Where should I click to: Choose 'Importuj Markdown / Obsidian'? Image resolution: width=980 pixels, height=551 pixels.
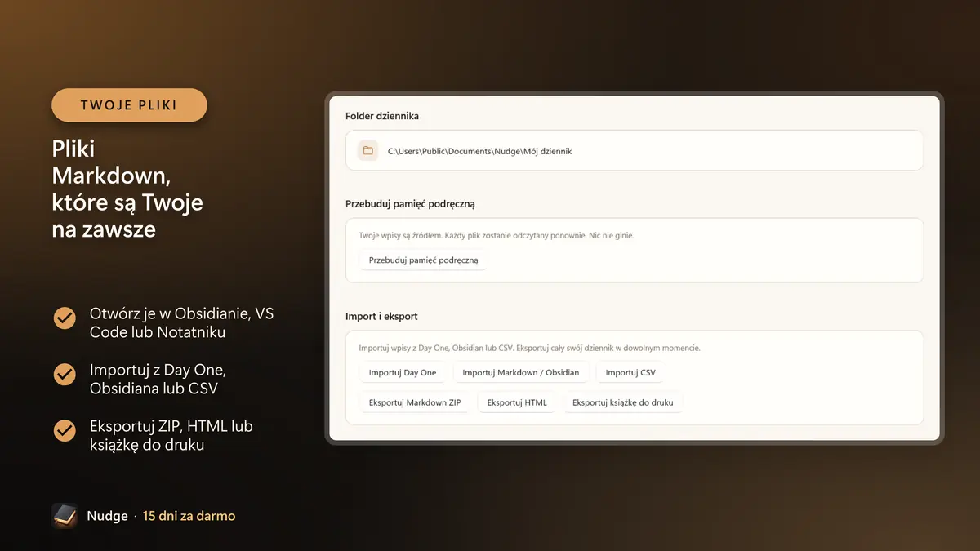click(x=521, y=372)
